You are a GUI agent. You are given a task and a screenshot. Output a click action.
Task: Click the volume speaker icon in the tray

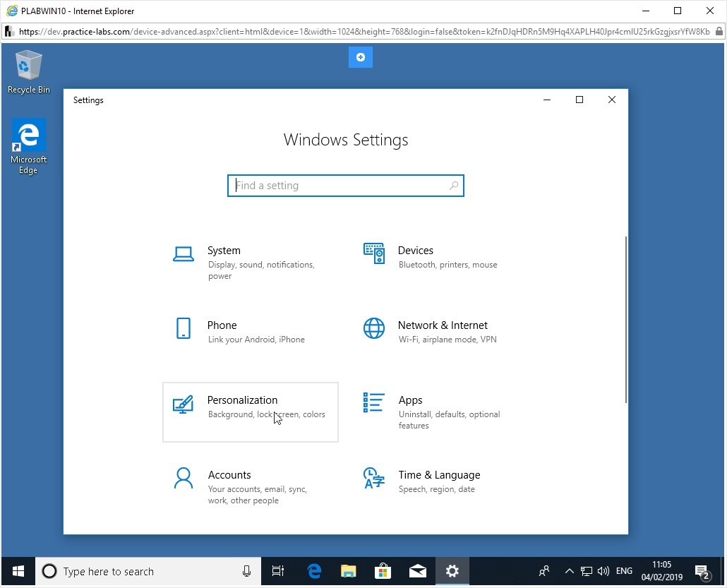(603, 571)
